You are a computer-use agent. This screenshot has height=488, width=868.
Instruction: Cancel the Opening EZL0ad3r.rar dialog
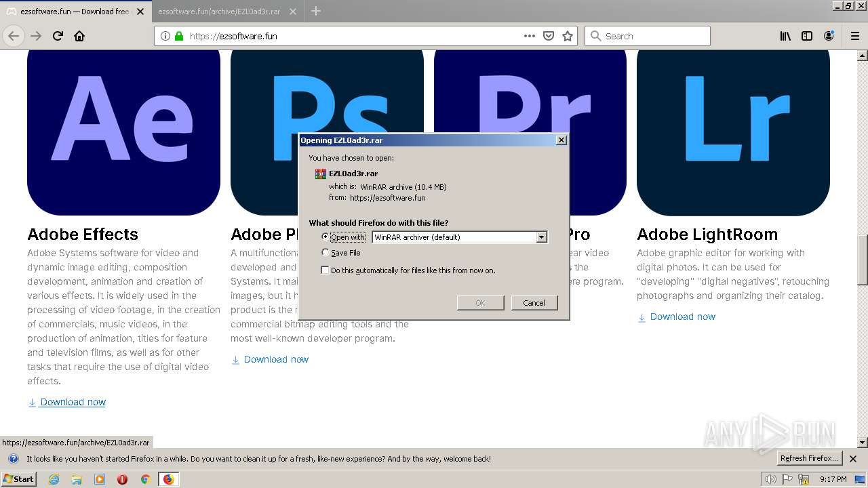534,303
